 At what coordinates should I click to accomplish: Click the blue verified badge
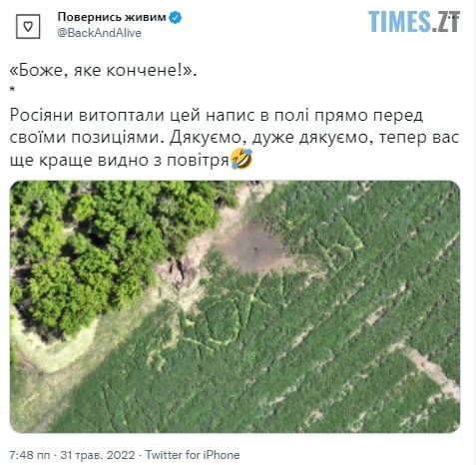(176, 17)
